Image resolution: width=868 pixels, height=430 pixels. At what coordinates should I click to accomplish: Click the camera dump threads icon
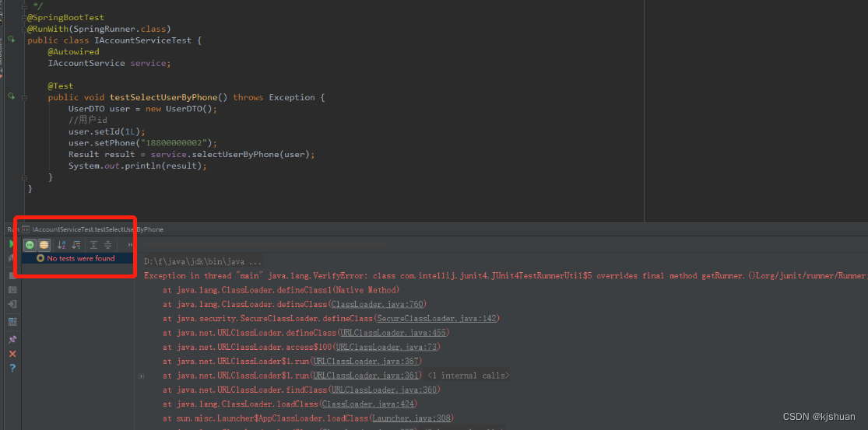[x=12, y=289]
